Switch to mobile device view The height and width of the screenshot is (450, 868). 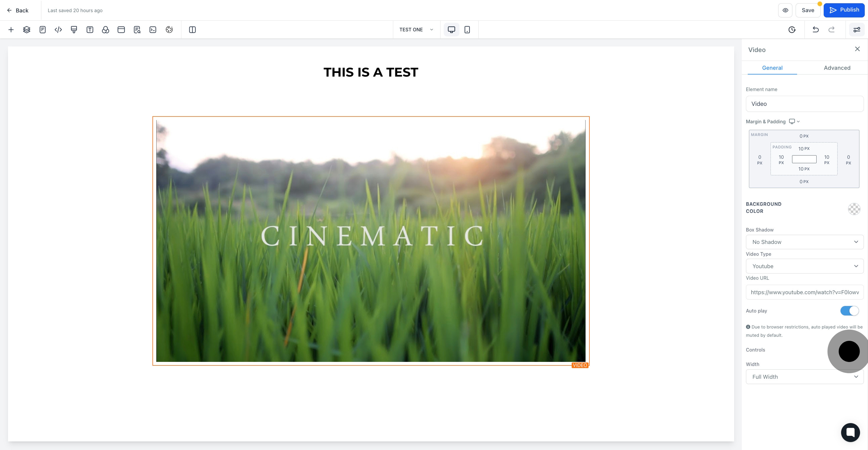tap(467, 30)
